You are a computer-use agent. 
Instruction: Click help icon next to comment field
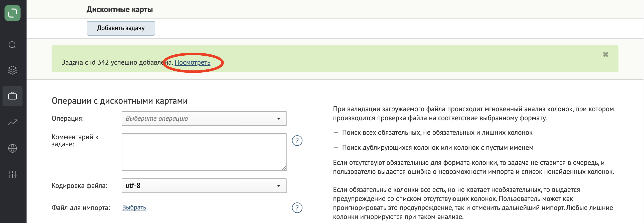pyautogui.click(x=297, y=141)
